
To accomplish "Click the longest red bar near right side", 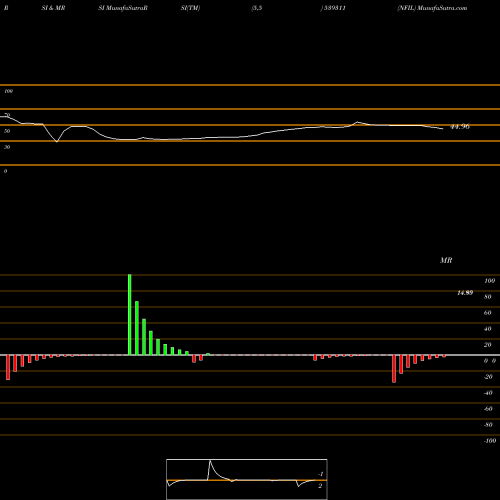I will click(x=394, y=369).
